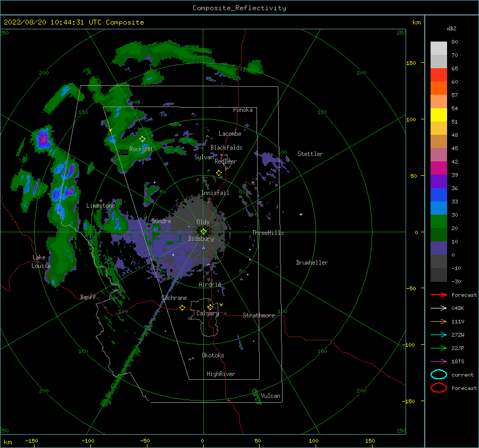Image resolution: width=479 pixels, height=448 pixels.
Task: Click the asterisk marker above Limestone
Action: click(x=101, y=201)
